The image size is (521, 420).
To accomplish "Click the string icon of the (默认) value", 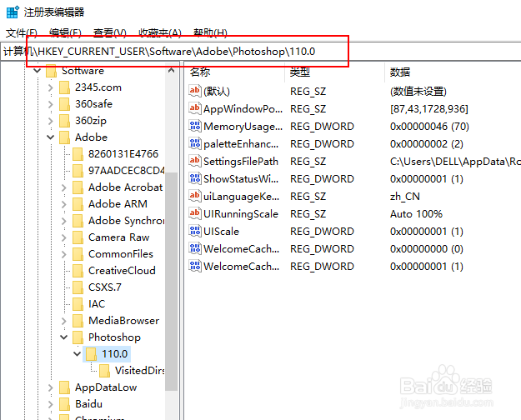I will (195, 91).
